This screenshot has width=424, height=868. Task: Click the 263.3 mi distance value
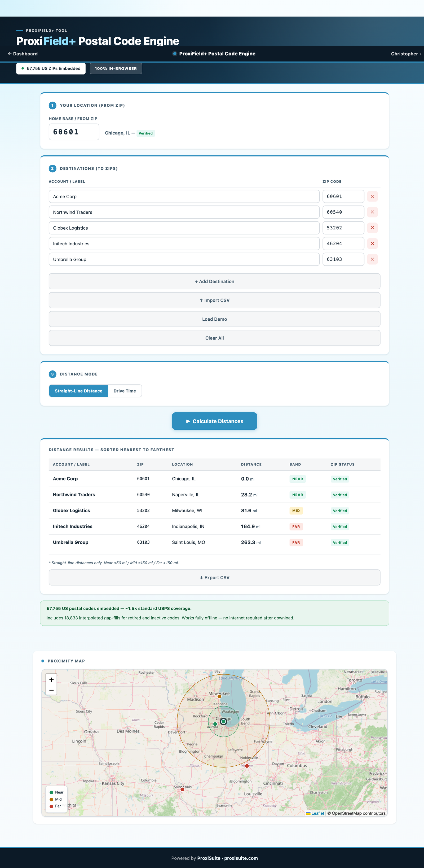[x=251, y=542]
